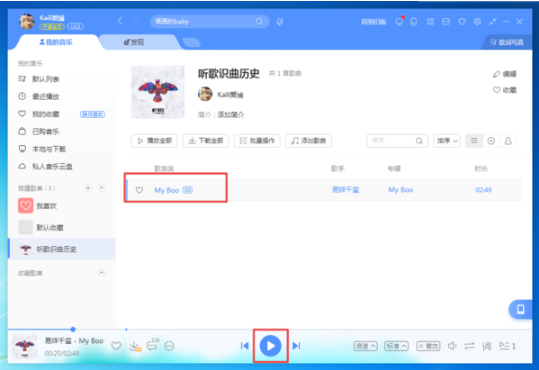This screenshot has width=539, height=370.
Task: Download the currently playing song
Action: pos(135,346)
